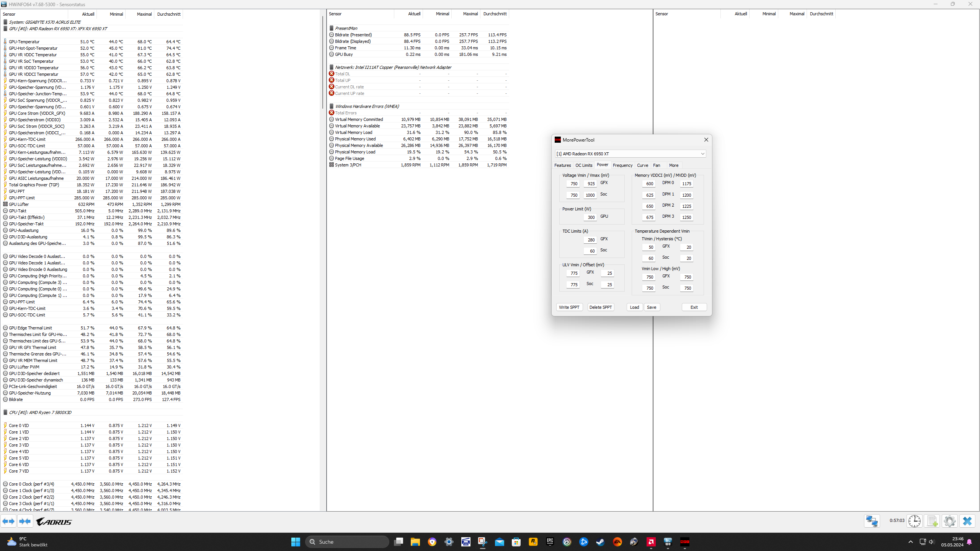Image resolution: width=980 pixels, height=551 pixels.
Task: Start logging with the sheet-plus icon
Action: 932,521
